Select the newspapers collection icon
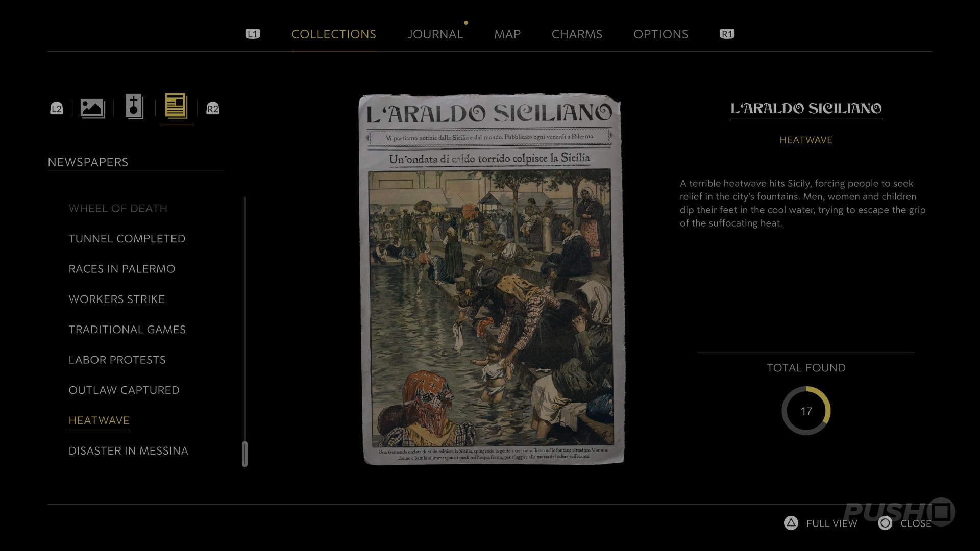 pyautogui.click(x=176, y=107)
